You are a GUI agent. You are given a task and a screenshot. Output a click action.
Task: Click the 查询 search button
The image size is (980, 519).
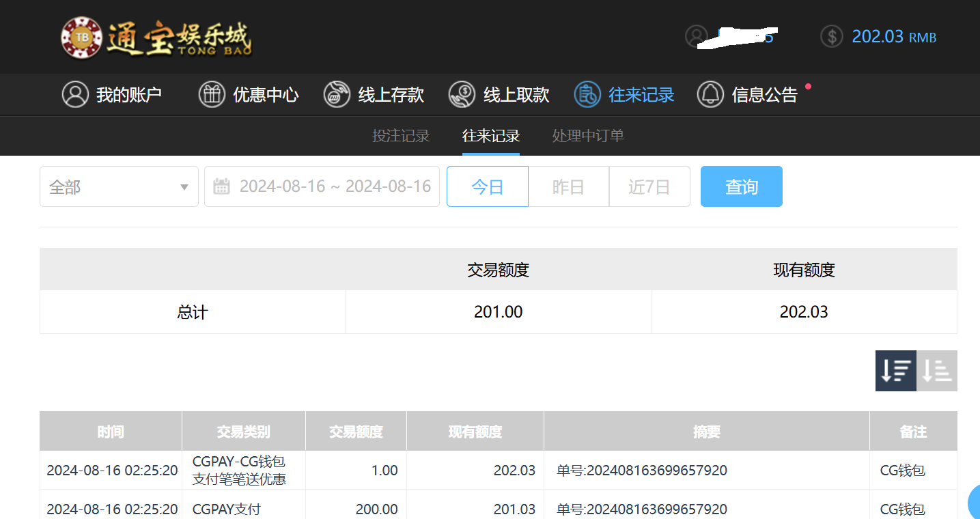pos(741,186)
